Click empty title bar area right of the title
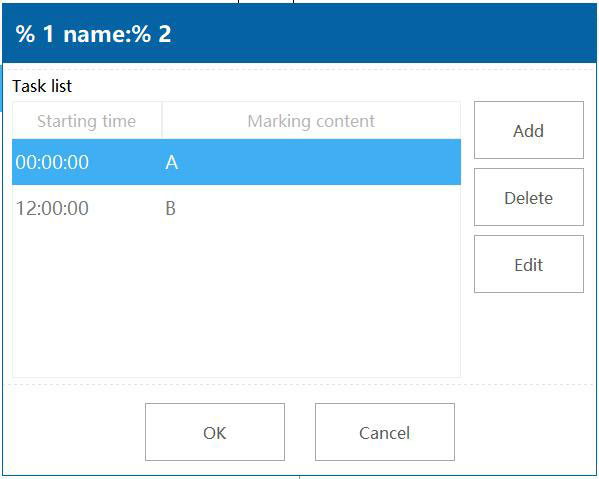599x479 pixels. 382,34
